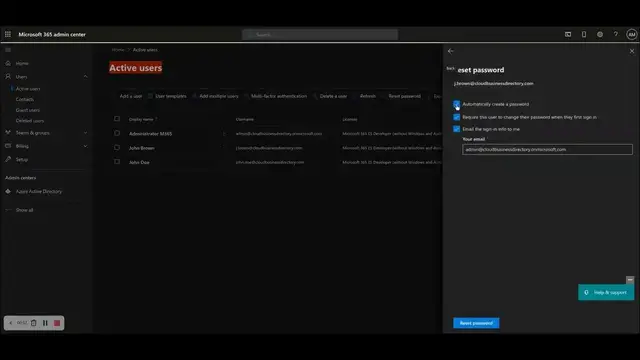Click the Billing card icon
Image resolution: width=640 pixels, height=360 pixels.
pos(8,146)
